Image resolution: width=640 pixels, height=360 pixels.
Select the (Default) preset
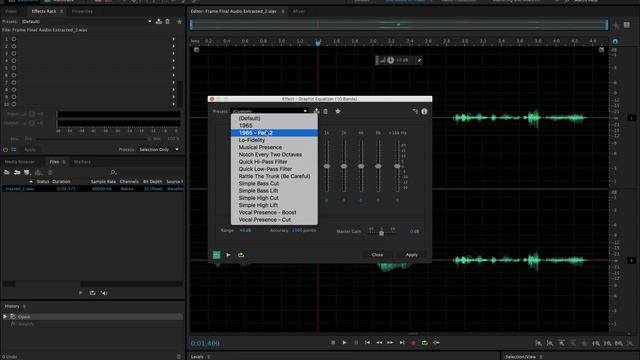249,118
